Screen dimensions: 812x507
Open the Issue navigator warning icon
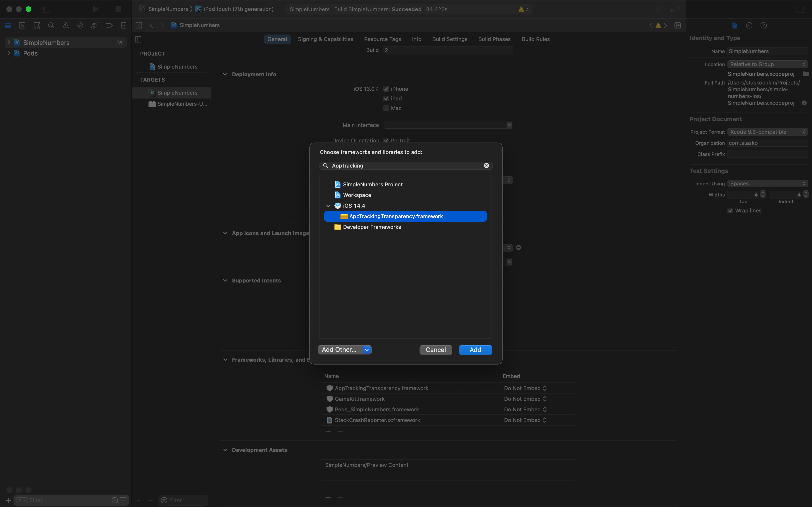coord(66,25)
